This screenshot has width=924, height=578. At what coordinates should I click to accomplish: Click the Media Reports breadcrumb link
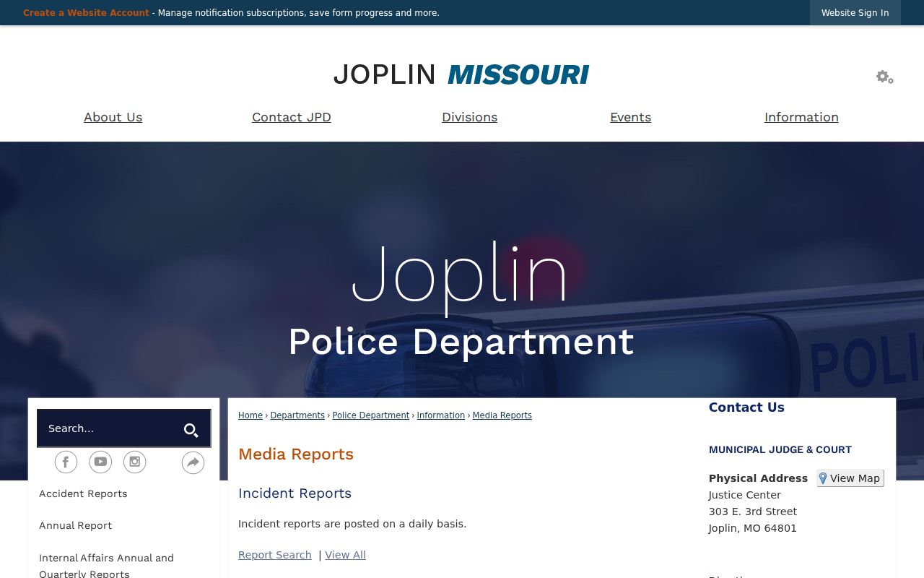pyautogui.click(x=502, y=415)
